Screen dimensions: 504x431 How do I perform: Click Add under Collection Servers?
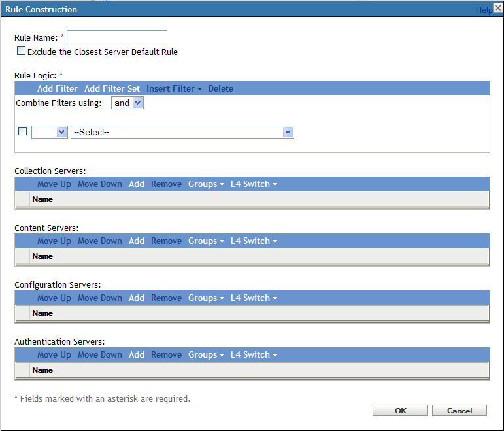(137, 184)
